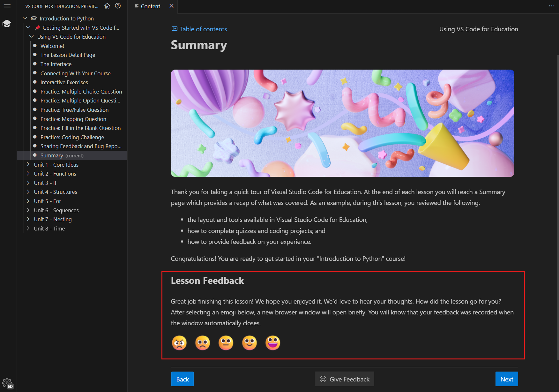The width and height of the screenshot is (559, 392).
Task: Select the neutral emoji rating
Action: click(x=226, y=343)
